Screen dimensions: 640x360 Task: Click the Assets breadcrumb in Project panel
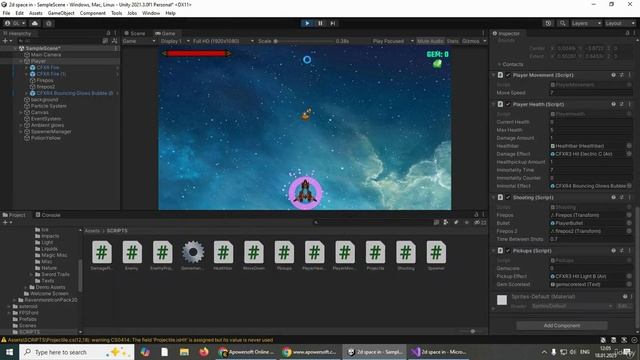pyautogui.click(x=92, y=231)
